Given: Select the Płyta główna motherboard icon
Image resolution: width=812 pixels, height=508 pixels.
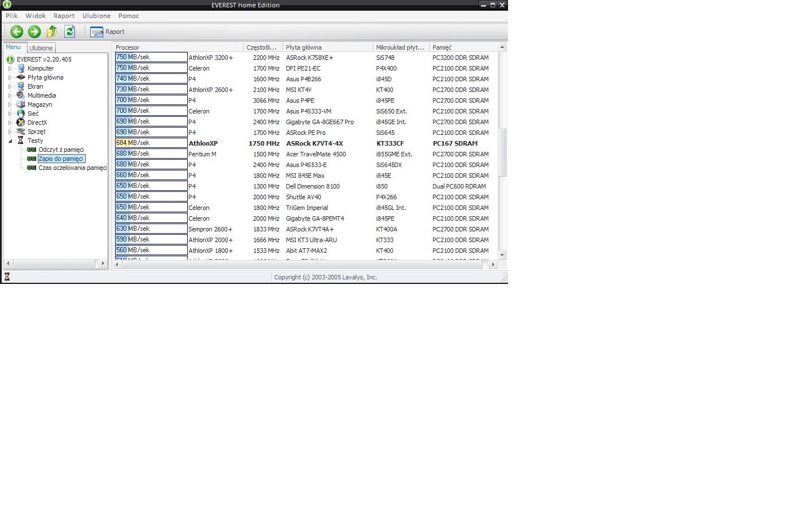Looking at the screenshot, I should point(21,77).
